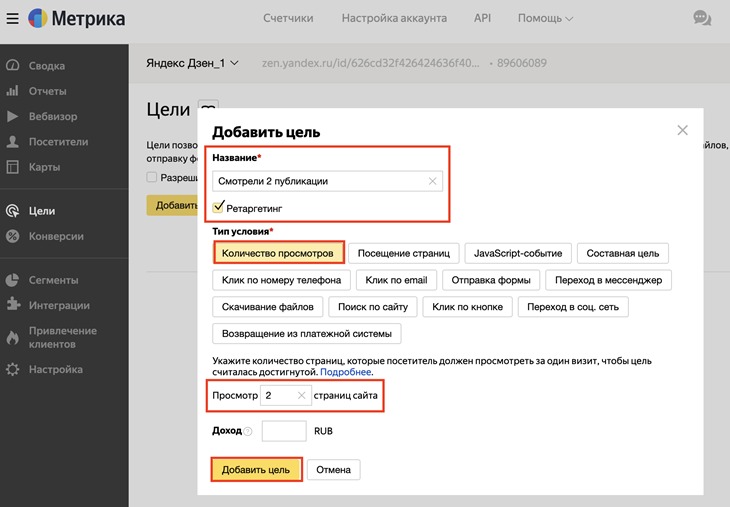
Task: Select Посещение страниц condition type
Action: pos(404,253)
